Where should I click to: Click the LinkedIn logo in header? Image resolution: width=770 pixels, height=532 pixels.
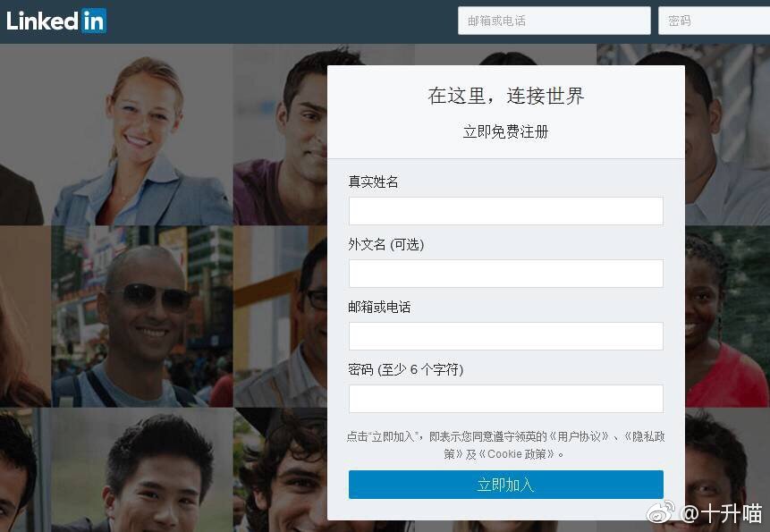click(56, 21)
